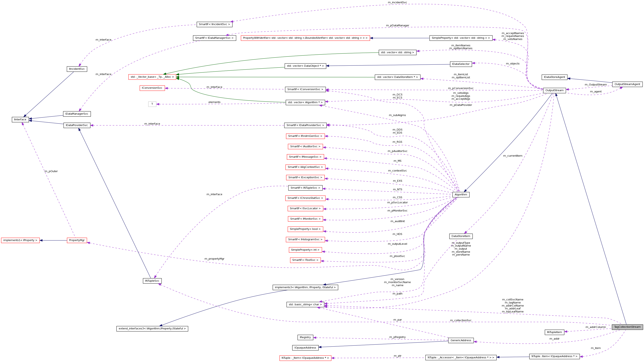
Task: Open the SmartIF< IDataProviderSvc > box
Action: coord(306,125)
